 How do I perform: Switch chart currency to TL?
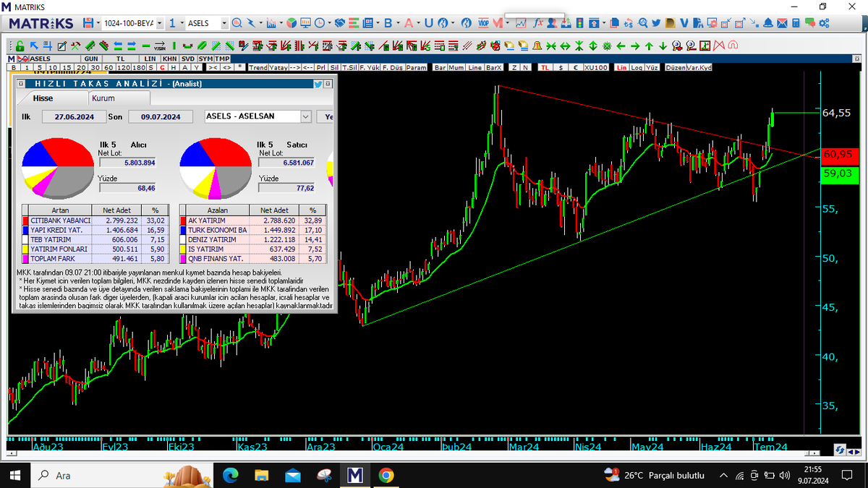click(x=545, y=67)
